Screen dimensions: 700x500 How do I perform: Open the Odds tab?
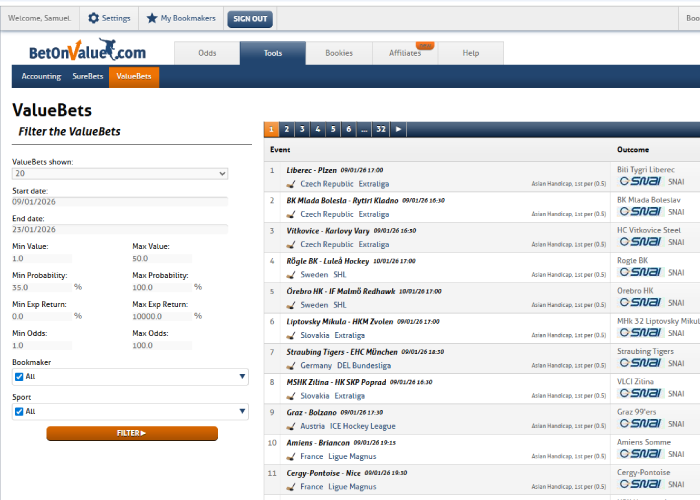tap(207, 53)
